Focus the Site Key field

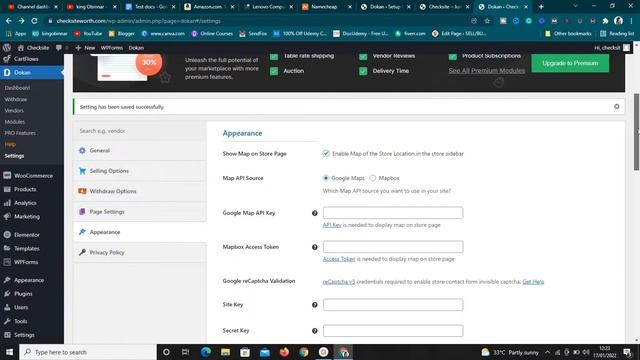pos(393,304)
